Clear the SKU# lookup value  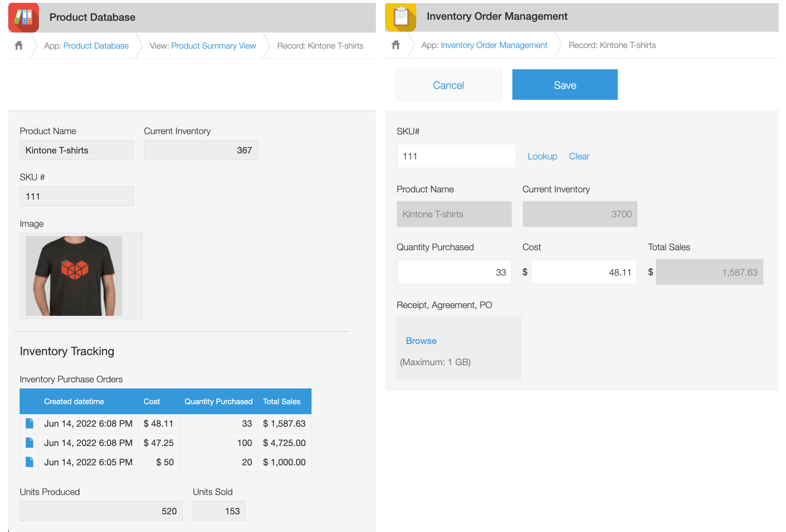point(579,156)
